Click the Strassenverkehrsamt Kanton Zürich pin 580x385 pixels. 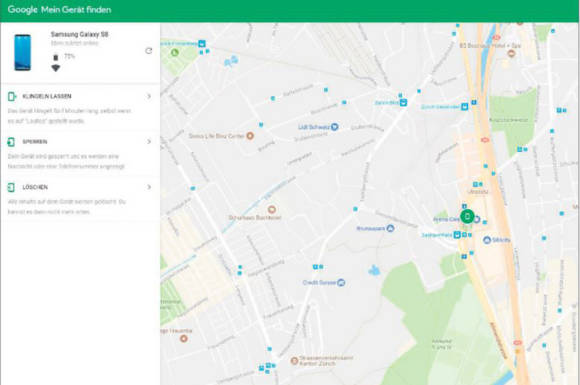click(294, 361)
